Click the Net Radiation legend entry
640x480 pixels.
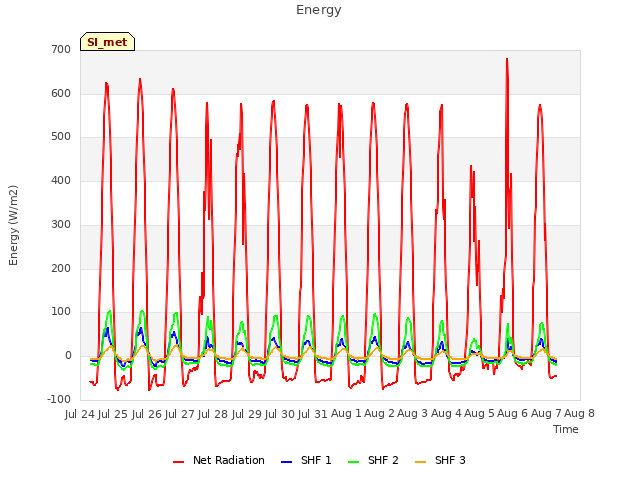click(219, 460)
